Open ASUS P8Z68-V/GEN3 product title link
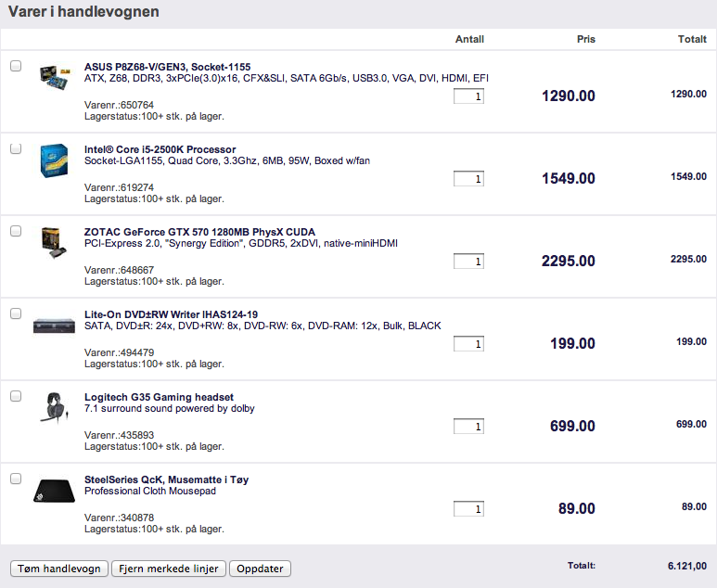Image resolution: width=717 pixels, height=588 pixels. 167,67
